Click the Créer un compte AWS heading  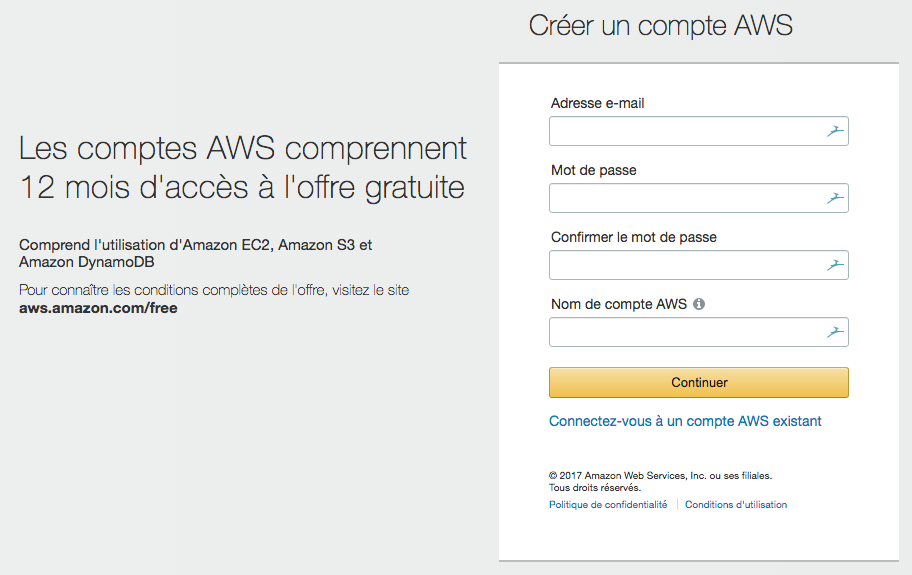(661, 26)
